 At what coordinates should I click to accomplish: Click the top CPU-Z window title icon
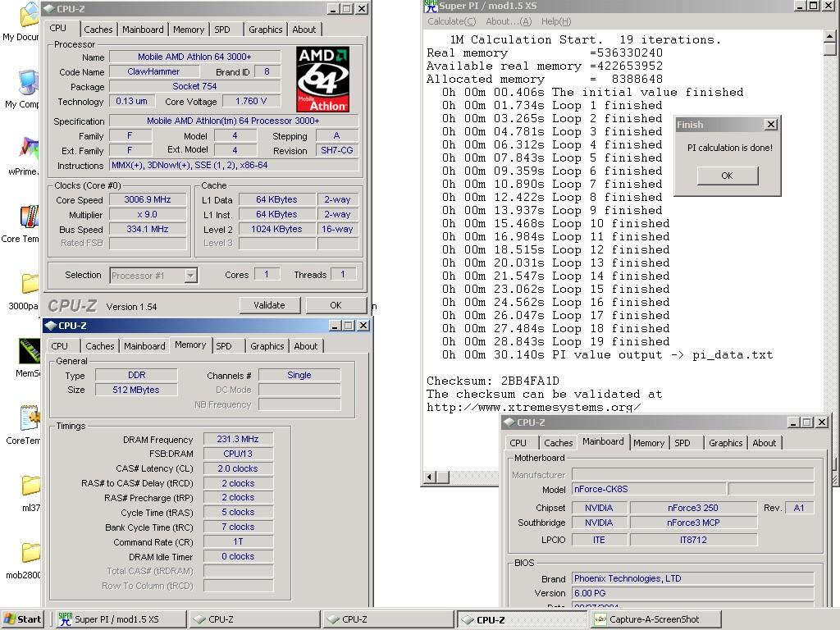coord(48,8)
